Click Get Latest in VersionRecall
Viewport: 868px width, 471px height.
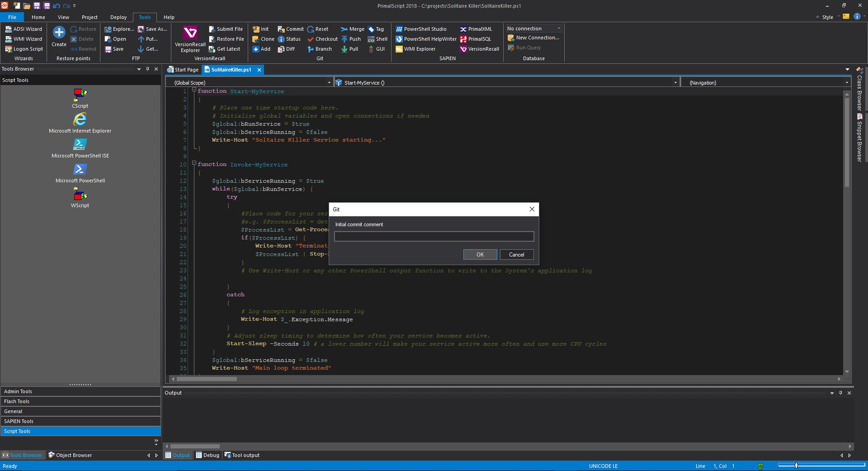pyautogui.click(x=224, y=49)
